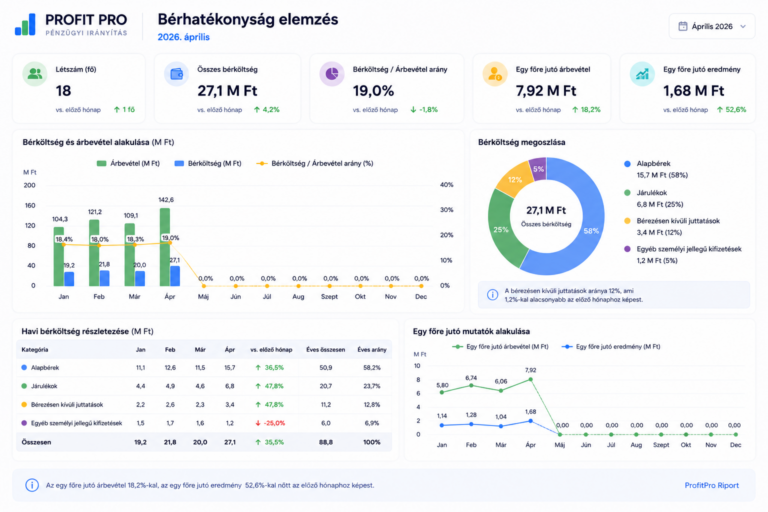
Task: Click the Létszám people icon
Action: click(35, 74)
